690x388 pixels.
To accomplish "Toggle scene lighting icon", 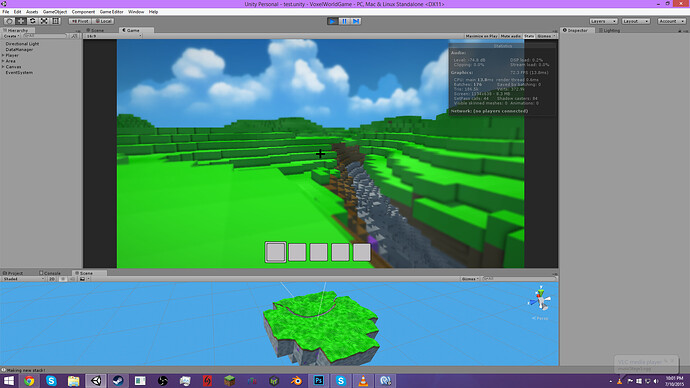I will point(62,279).
